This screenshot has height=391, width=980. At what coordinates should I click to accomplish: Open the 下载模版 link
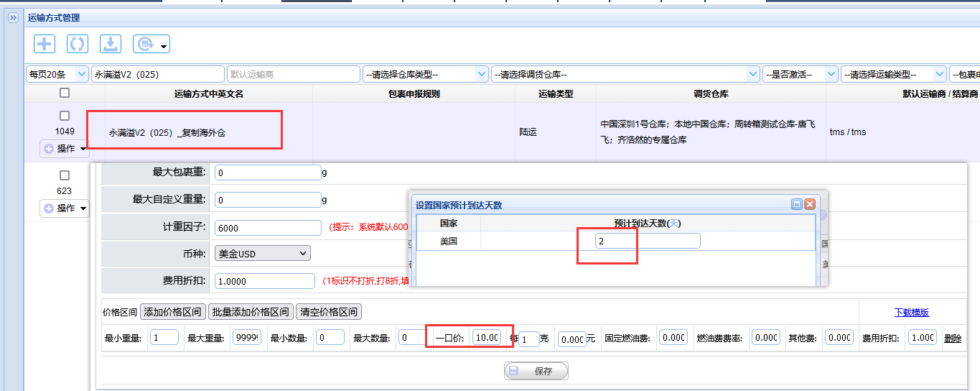point(912,312)
